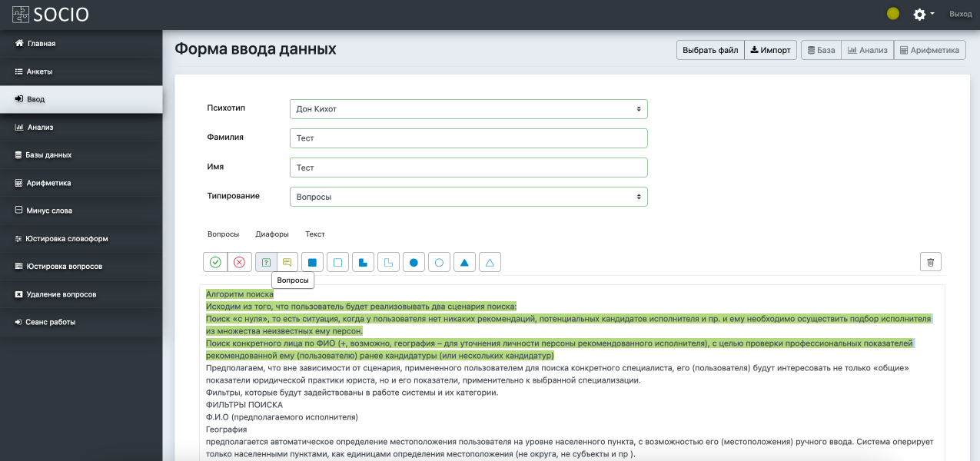Viewport: 980px width, 461px height.
Task: Click into the Фамилия input field
Action: [468, 138]
